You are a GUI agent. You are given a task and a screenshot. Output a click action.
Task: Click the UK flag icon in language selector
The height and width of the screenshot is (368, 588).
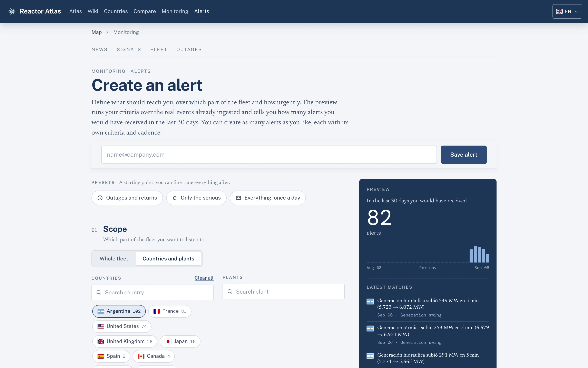coord(559,11)
